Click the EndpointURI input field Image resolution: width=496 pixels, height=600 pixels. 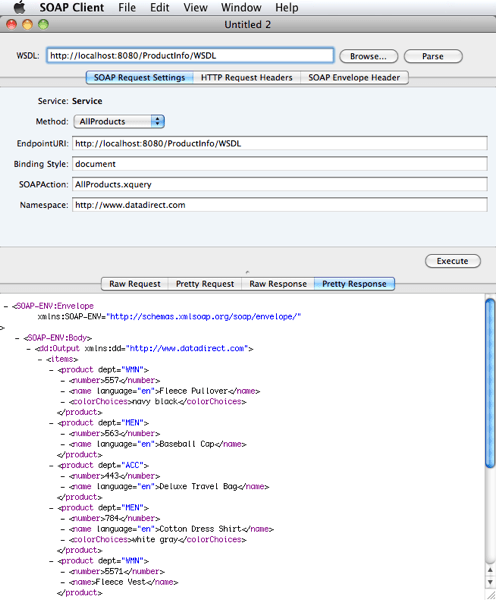pos(280,143)
